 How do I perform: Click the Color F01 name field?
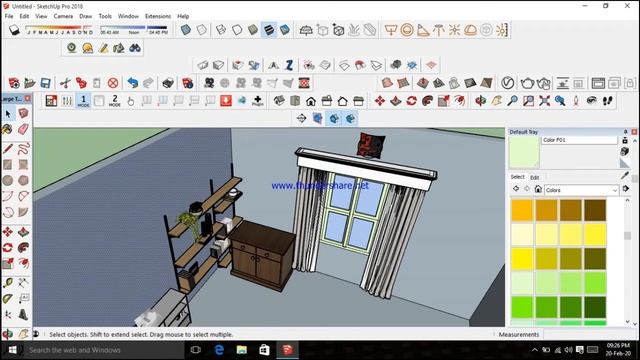point(579,140)
